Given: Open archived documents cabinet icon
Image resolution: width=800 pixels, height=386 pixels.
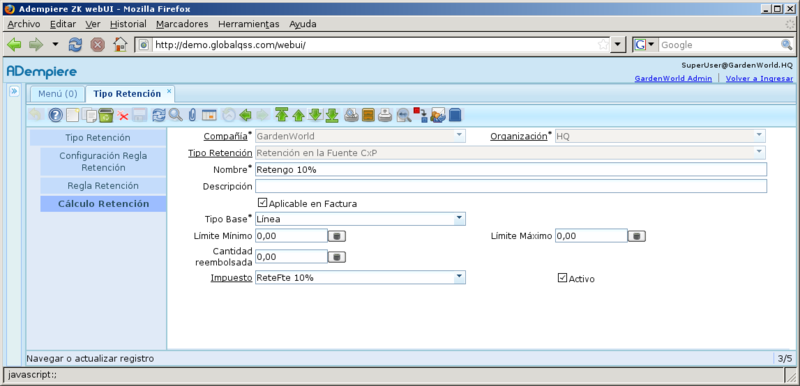Looking at the screenshot, I should (x=368, y=116).
